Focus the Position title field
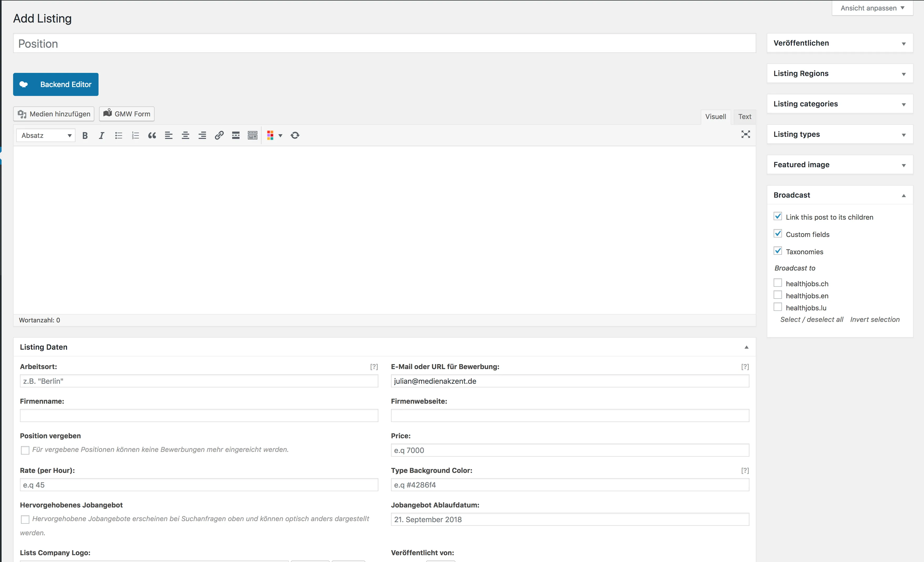 [384, 44]
